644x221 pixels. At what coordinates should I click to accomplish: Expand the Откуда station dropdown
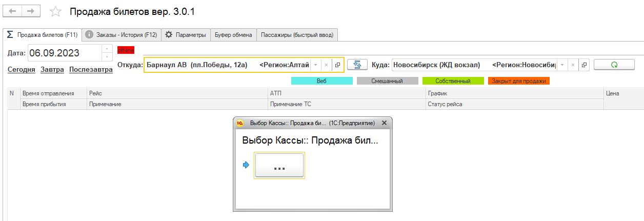[315, 65]
